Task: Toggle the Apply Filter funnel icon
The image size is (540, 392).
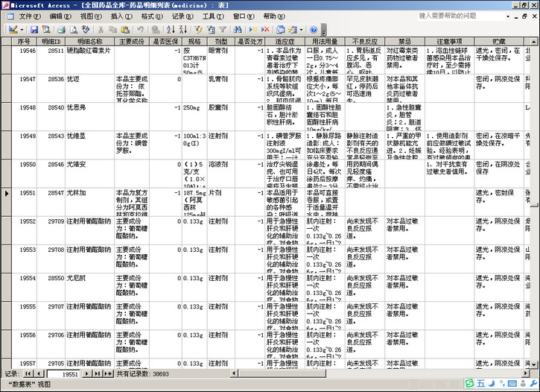Action: 223,30
